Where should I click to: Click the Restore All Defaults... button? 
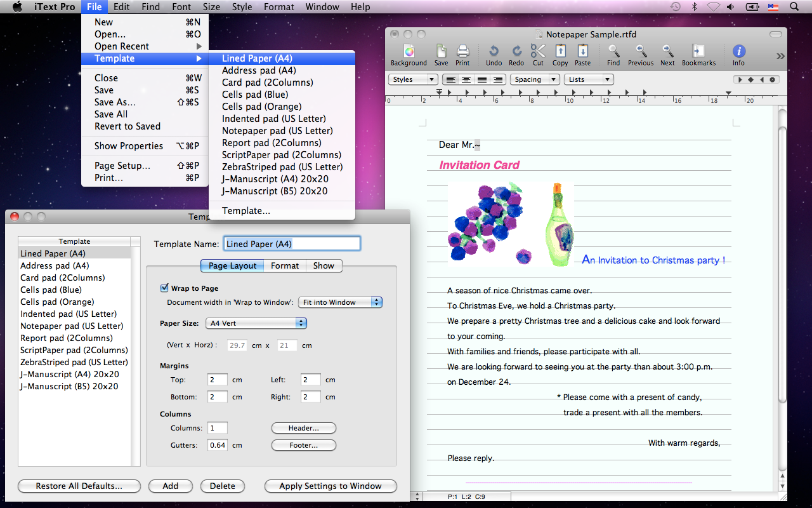(79, 486)
